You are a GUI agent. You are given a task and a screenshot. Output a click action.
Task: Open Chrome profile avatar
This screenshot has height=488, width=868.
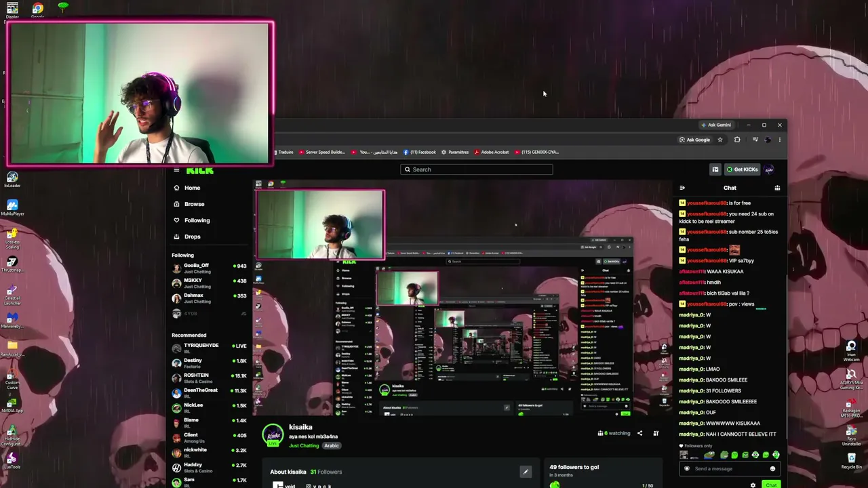click(768, 140)
